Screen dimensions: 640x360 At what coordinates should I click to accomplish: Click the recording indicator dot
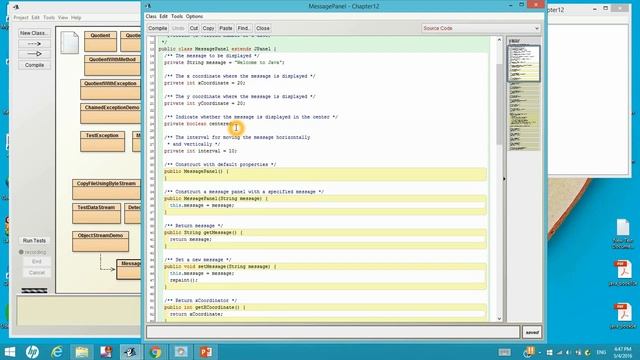click(21, 252)
